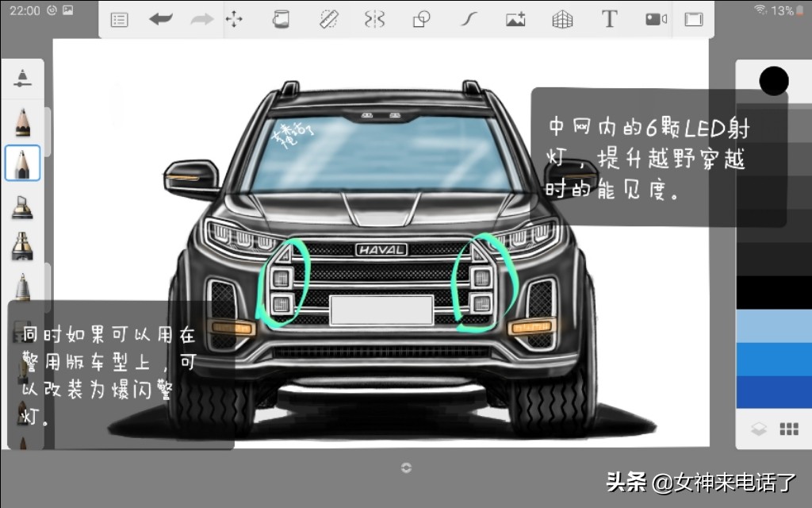Switch to the layers panel icon
812x508 pixels.
click(759, 429)
